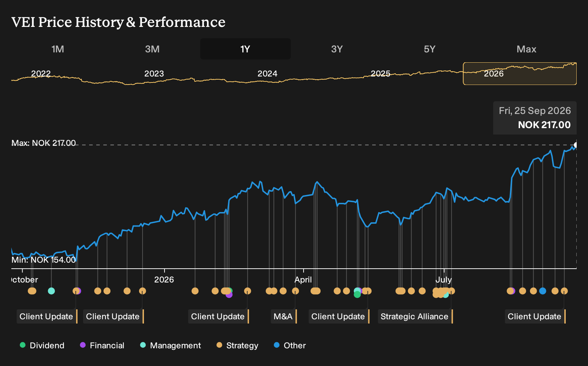This screenshot has width=588, height=366.
Task: Switch to the 5Y time range
Action: pyautogui.click(x=430, y=49)
